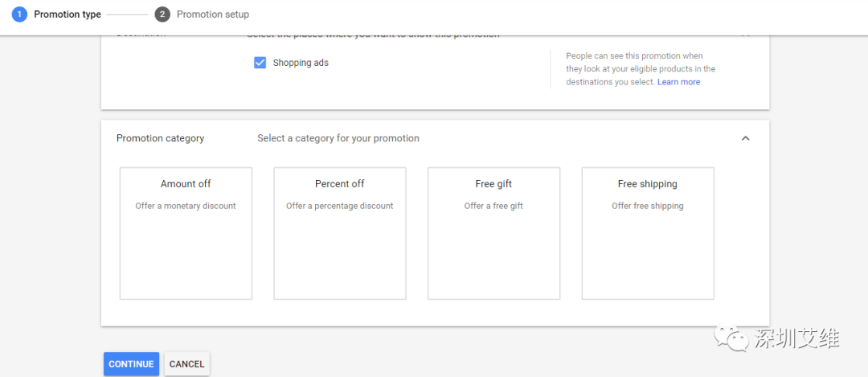
Task: Choose the Percent off category card
Action: coord(340,233)
